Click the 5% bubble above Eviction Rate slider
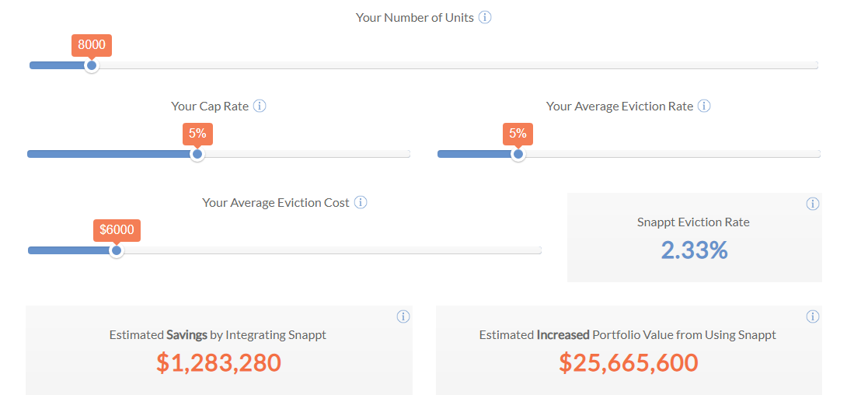Screen dimensions: 868x409 518,133
